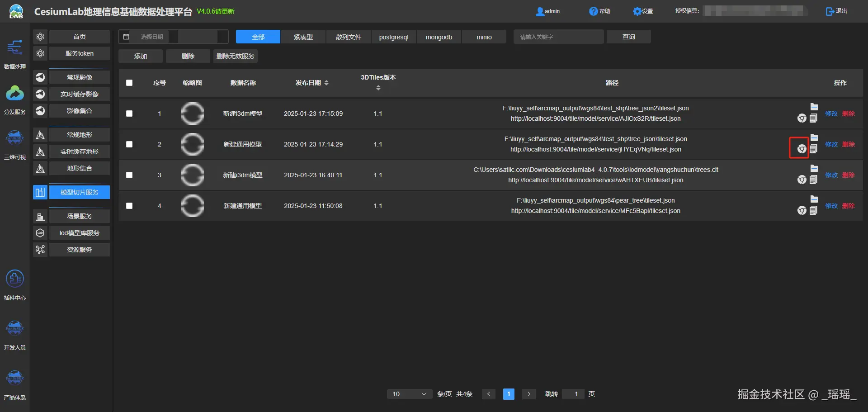Open the page size dropdown showing 10
Image resolution: width=868 pixels, height=412 pixels.
pyautogui.click(x=409, y=394)
